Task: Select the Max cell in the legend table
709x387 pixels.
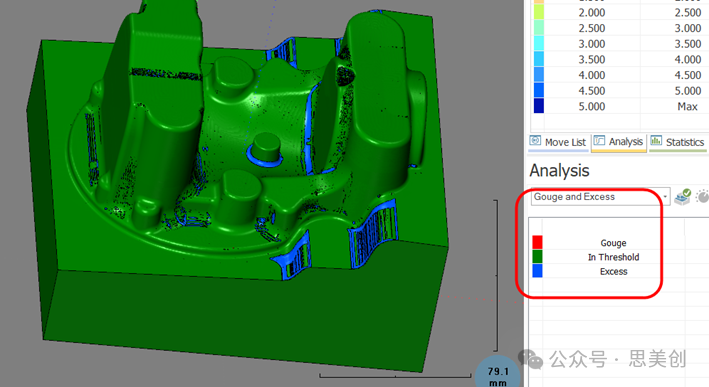Action: [687, 107]
